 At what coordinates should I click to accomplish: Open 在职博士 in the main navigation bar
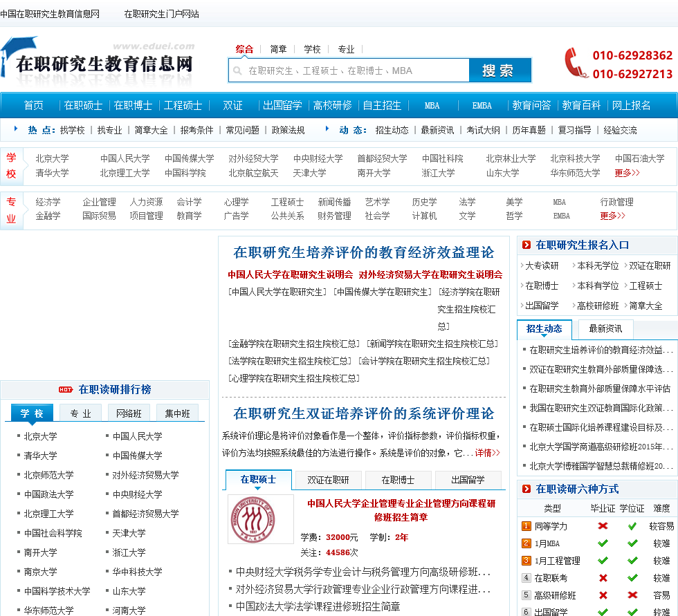point(133,105)
